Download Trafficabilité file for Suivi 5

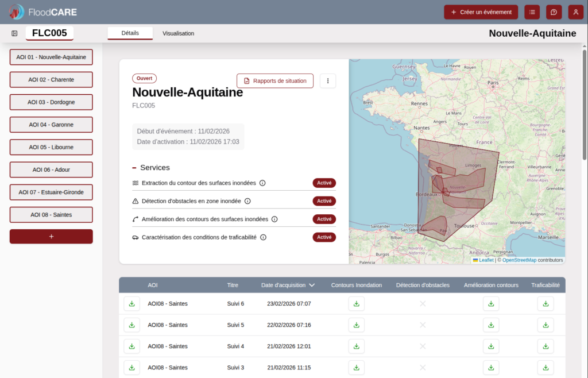pyautogui.click(x=546, y=325)
